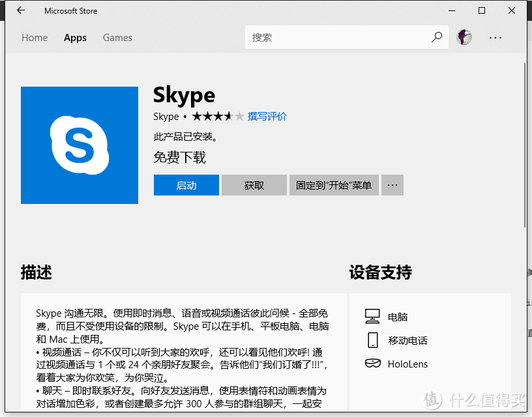This screenshot has width=532, height=417.
Task: Click the HoloLens headset icon
Action: click(x=372, y=364)
